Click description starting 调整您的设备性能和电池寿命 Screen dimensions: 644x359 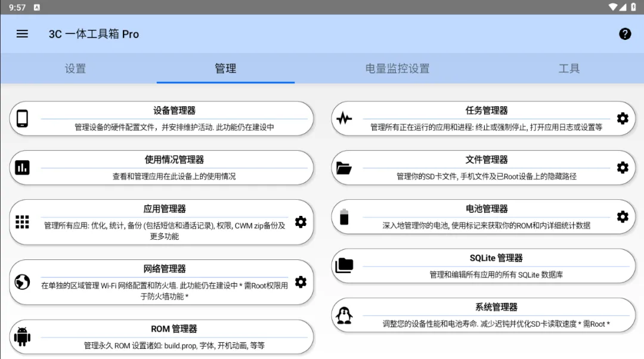pyautogui.click(x=496, y=324)
